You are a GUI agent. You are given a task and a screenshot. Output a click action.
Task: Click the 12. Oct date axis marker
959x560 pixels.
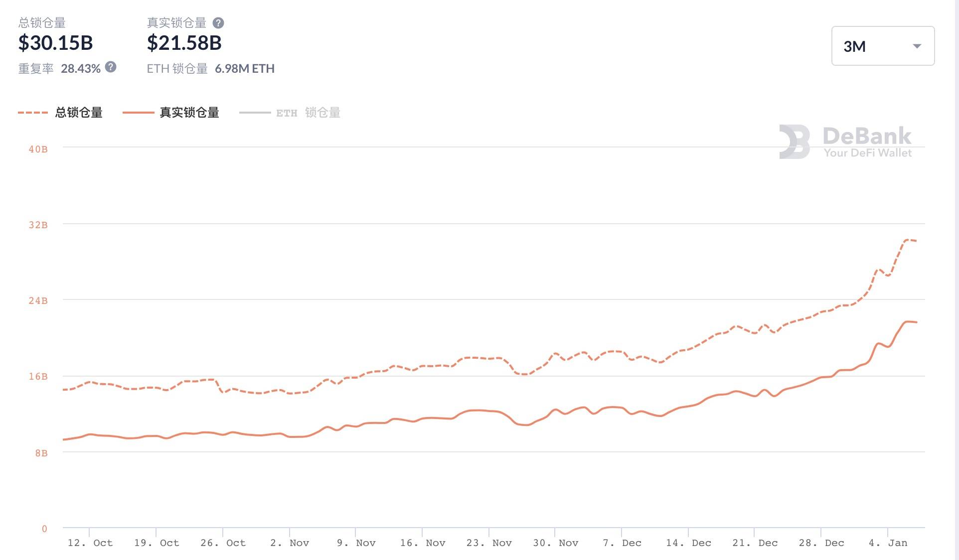[90, 543]
